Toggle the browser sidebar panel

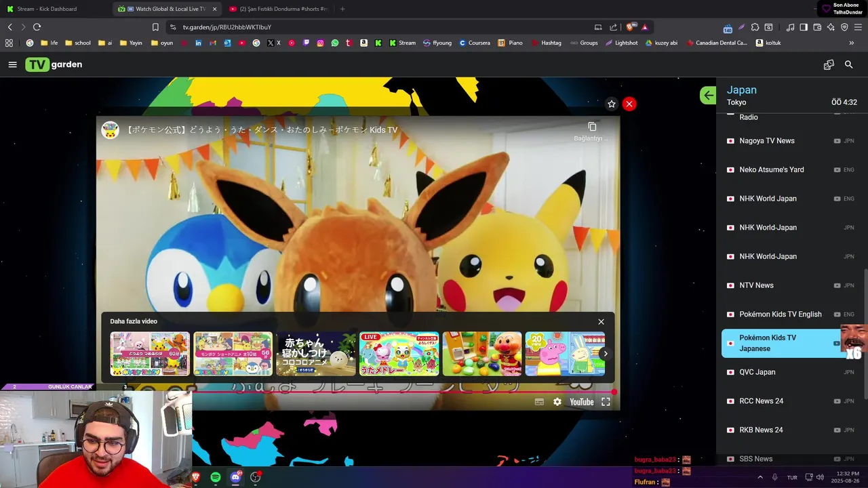tap(804, 27)
